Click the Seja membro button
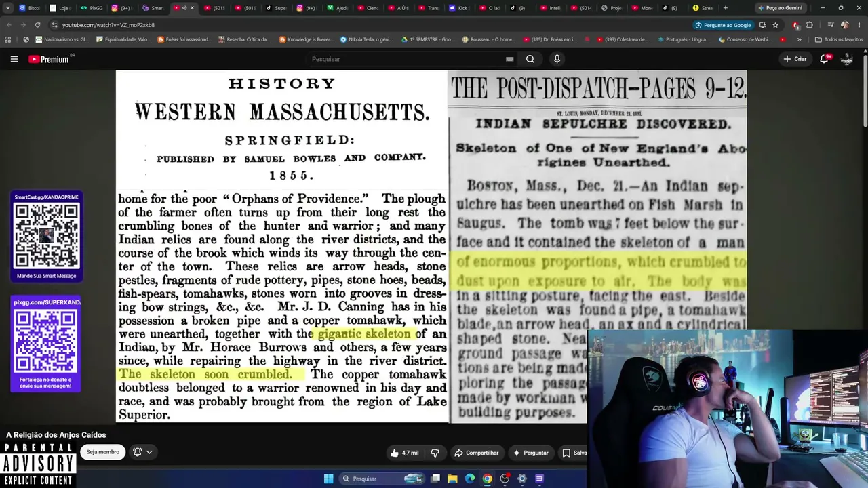This screenshot has width=868, height=488. pyautogui.click(x=102, y=452)
